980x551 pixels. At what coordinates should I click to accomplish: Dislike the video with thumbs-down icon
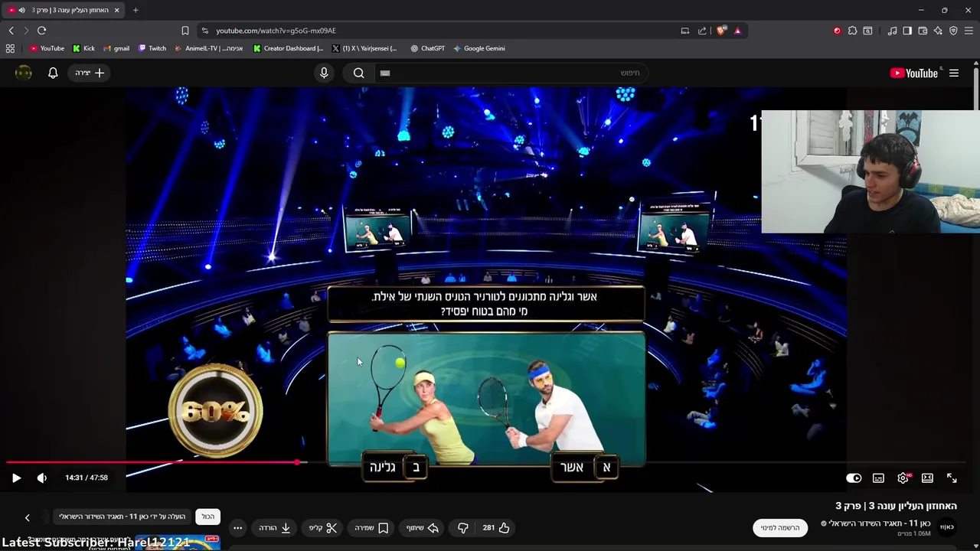(x=462, y=527)
